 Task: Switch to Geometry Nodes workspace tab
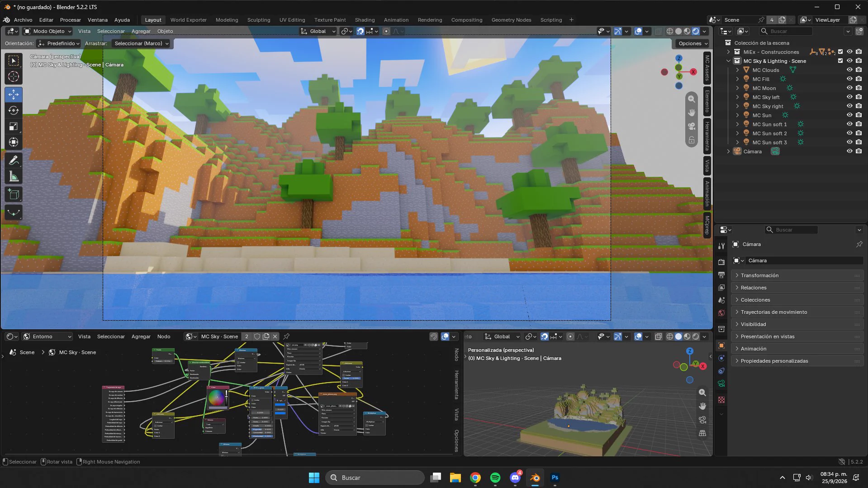[x=511, y=20]
